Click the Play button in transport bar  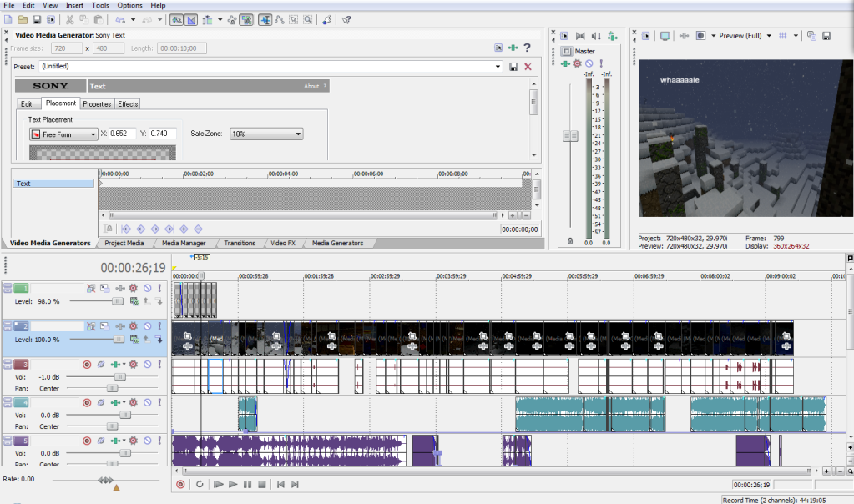point(233,484)
